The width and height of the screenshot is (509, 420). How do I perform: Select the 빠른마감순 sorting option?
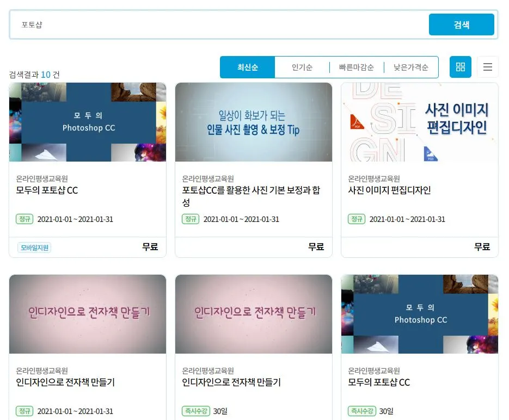click(x=357, y=67)
